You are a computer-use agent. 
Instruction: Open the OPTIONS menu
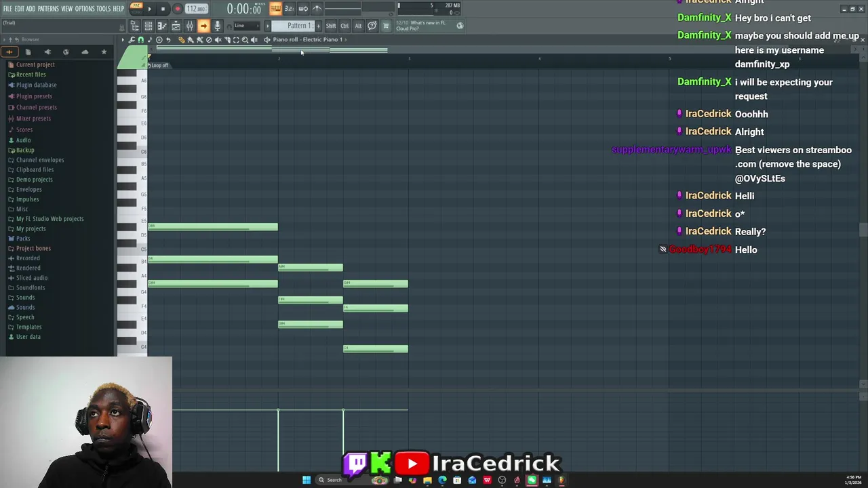[x=85, y=9]
